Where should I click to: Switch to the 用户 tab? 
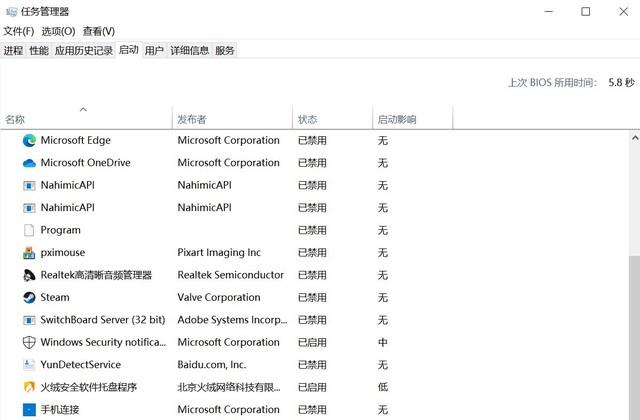click(x=154, y=51)
